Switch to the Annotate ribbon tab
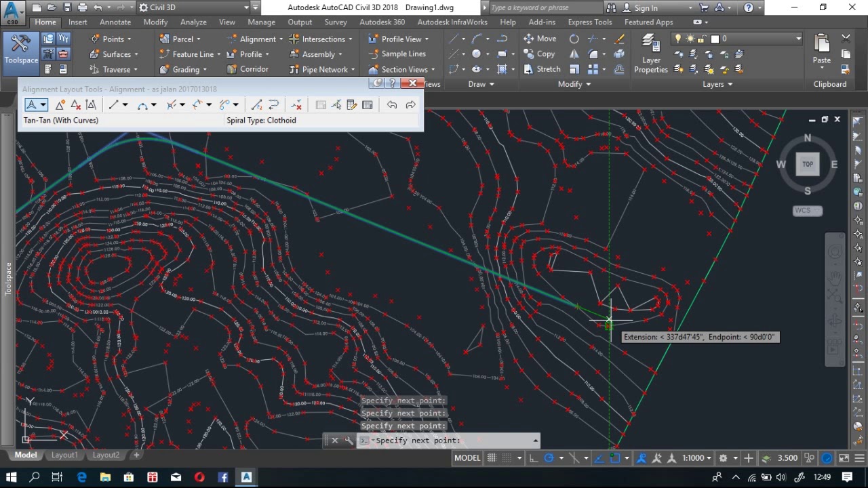The image size is (868, 488). click(115, 22)
